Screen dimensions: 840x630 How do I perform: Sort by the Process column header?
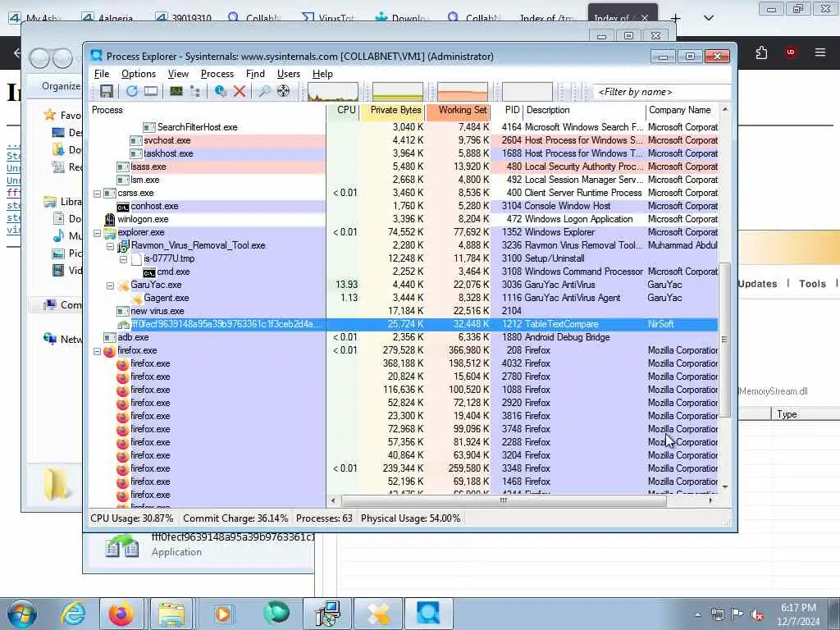click(x=208, y=111)
